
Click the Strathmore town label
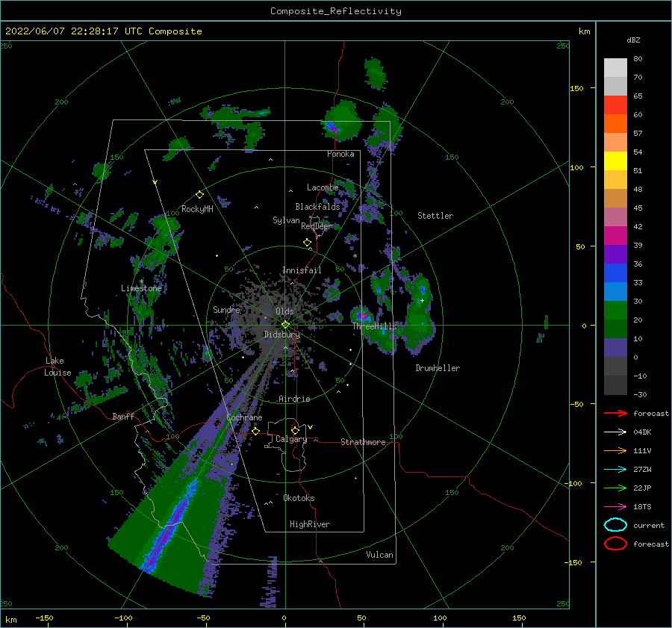coord(363,442)
